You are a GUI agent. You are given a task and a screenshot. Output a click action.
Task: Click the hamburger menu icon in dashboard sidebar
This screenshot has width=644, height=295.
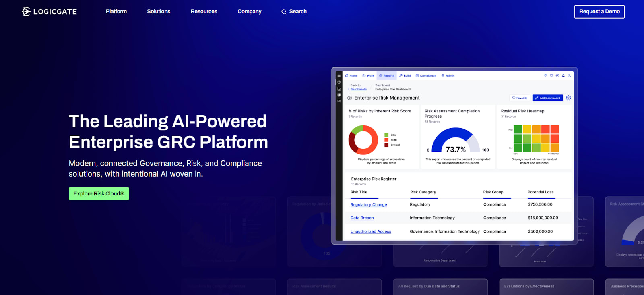(339, 75)
